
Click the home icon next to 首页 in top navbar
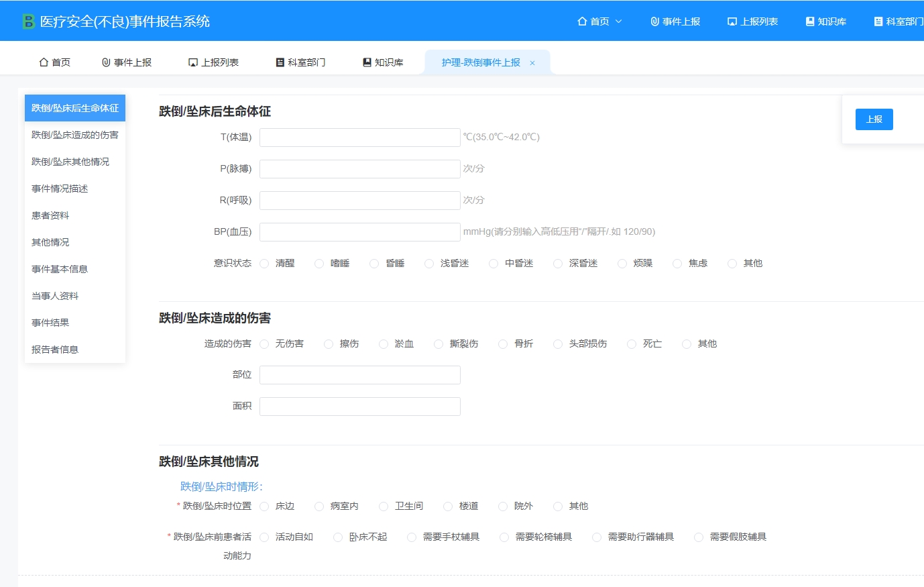tap(583, 21)
